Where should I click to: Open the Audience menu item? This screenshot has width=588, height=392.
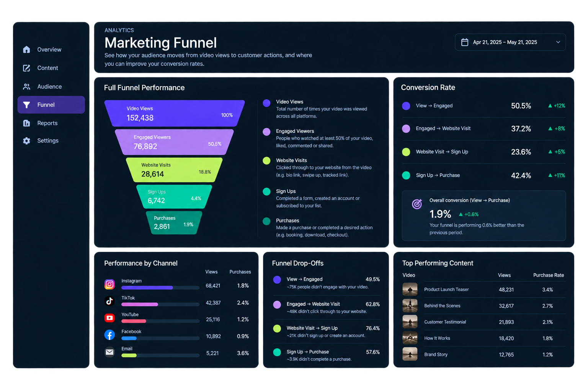point(51,87)
